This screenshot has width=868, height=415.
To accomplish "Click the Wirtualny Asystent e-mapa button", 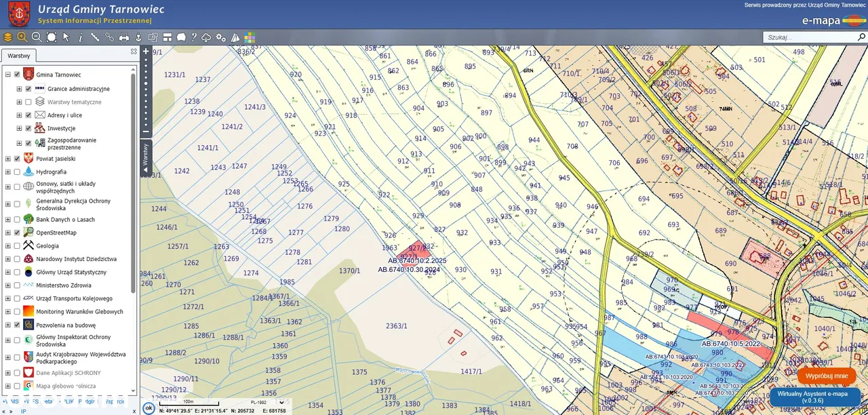I will pyautogui.click(x=815, y=397).
